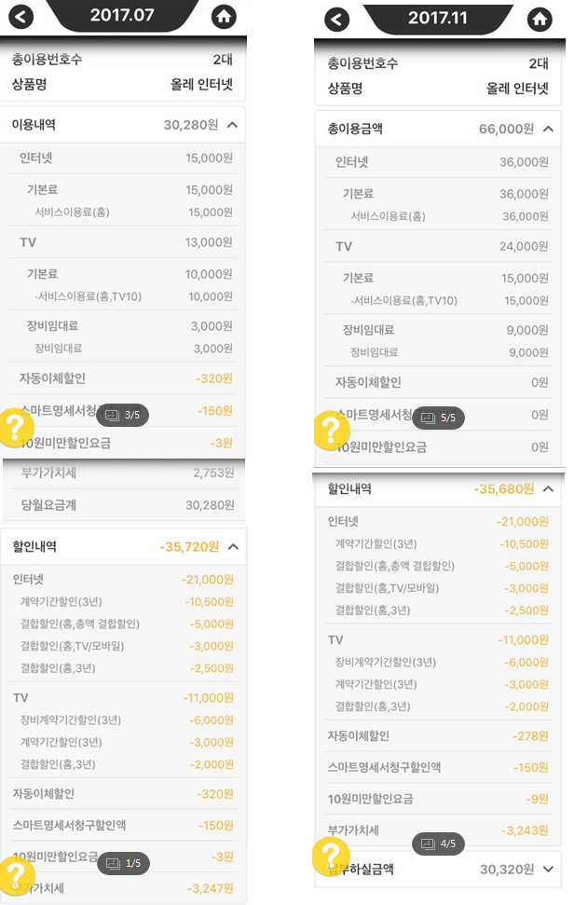Collapse the 할인내역 -35,680원 section
Screen dimensions: 588x905
click(548, 488)
